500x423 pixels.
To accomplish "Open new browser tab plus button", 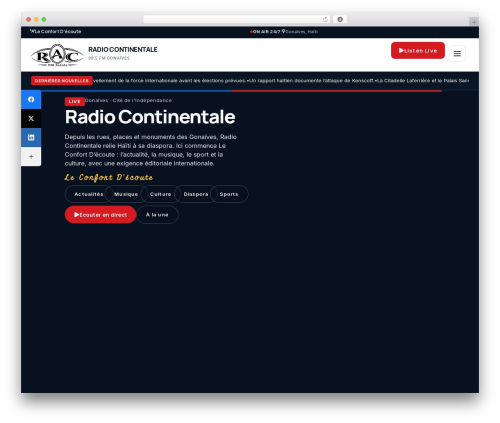I will tap(474, 22).
